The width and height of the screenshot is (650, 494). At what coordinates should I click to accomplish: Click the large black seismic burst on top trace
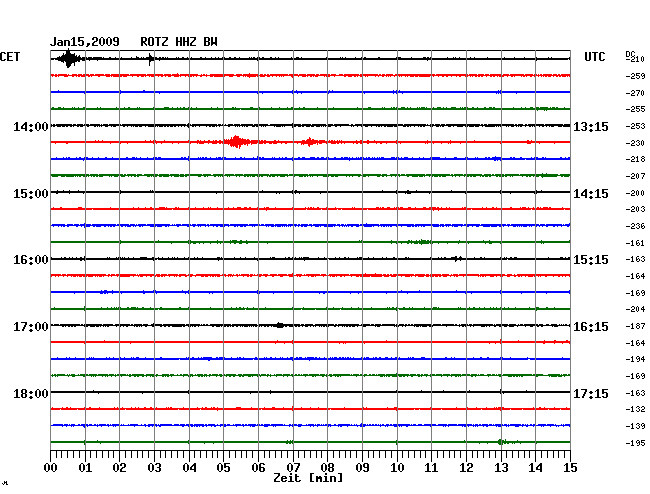pos(68,59)
